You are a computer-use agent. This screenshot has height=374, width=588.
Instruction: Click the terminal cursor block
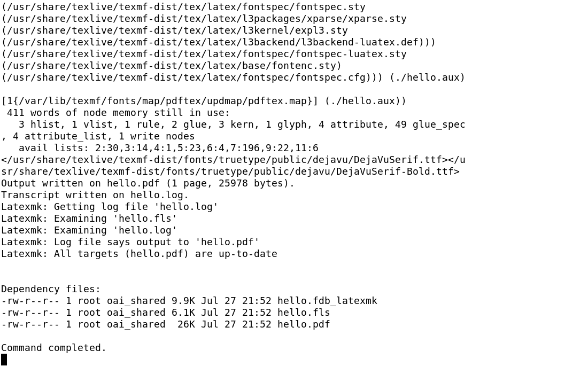point(4,360)
